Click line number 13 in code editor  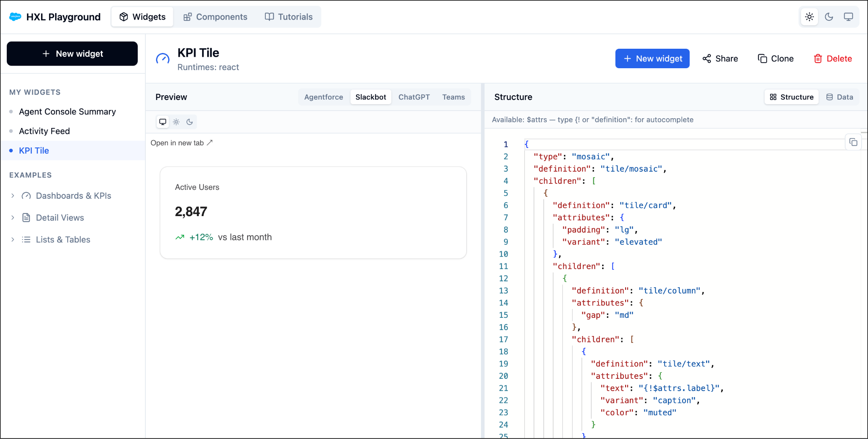(x=503, y=291)
